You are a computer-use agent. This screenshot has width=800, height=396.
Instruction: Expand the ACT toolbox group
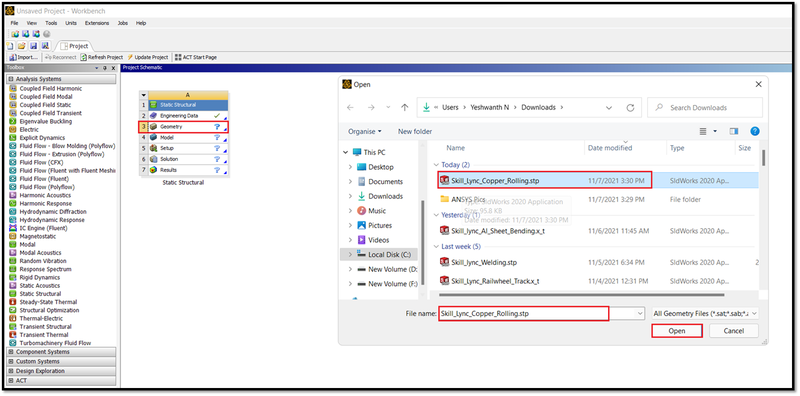coord(11,381)
